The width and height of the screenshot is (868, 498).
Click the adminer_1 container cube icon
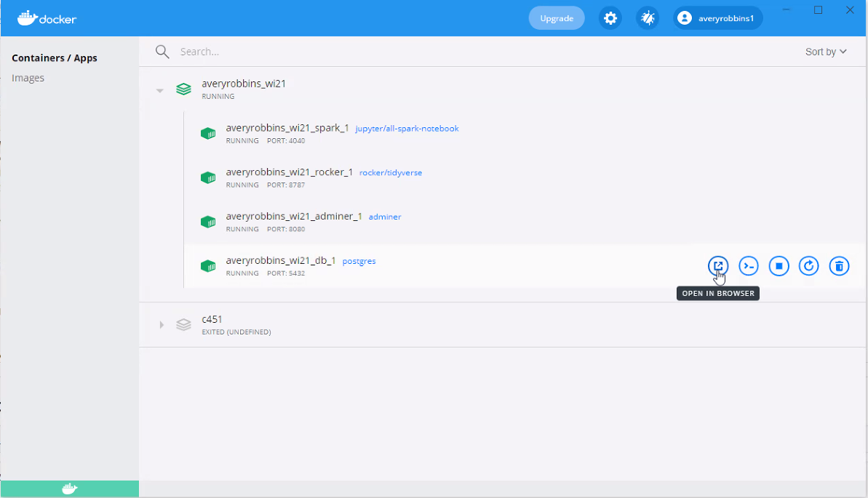(208, 222)
